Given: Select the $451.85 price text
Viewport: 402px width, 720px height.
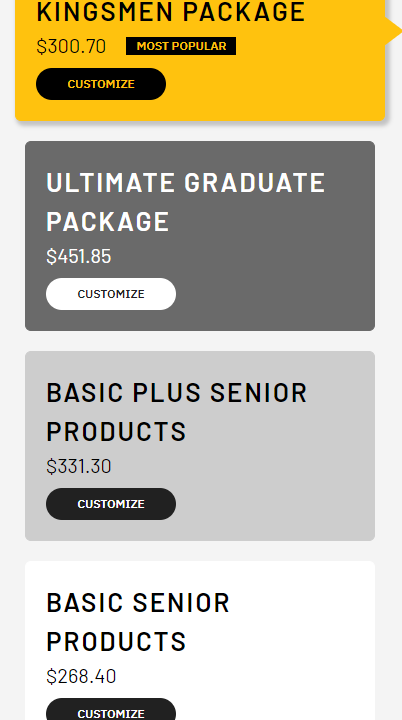Looking at the screenshot, I should 79,256.
